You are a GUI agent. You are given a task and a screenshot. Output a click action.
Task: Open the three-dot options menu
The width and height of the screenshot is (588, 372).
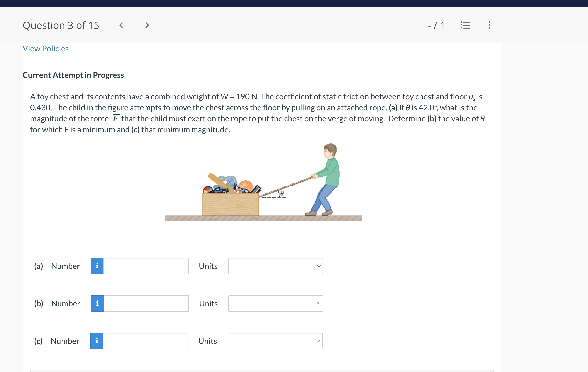pos(489,25)
